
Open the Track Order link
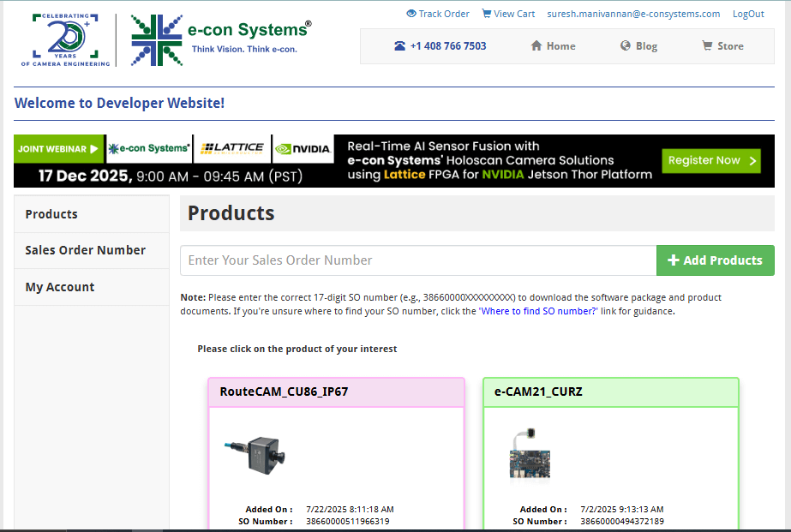point(438,14)
